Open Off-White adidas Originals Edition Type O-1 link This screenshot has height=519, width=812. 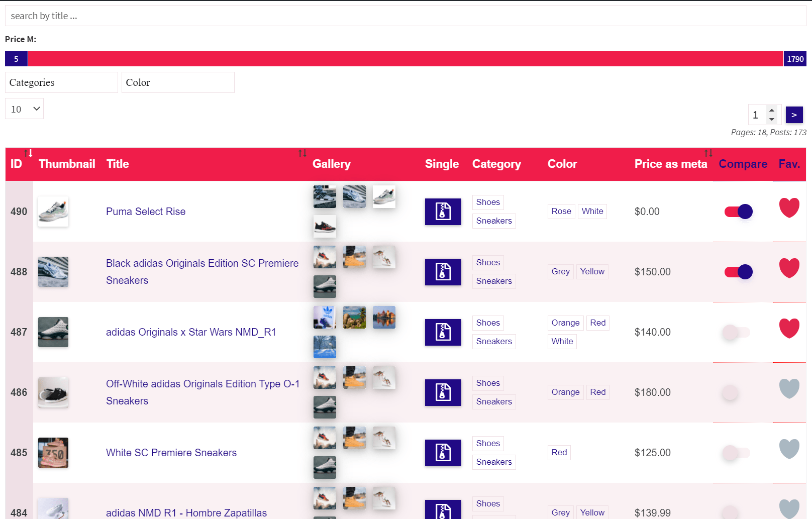click(x=203, y=392)
